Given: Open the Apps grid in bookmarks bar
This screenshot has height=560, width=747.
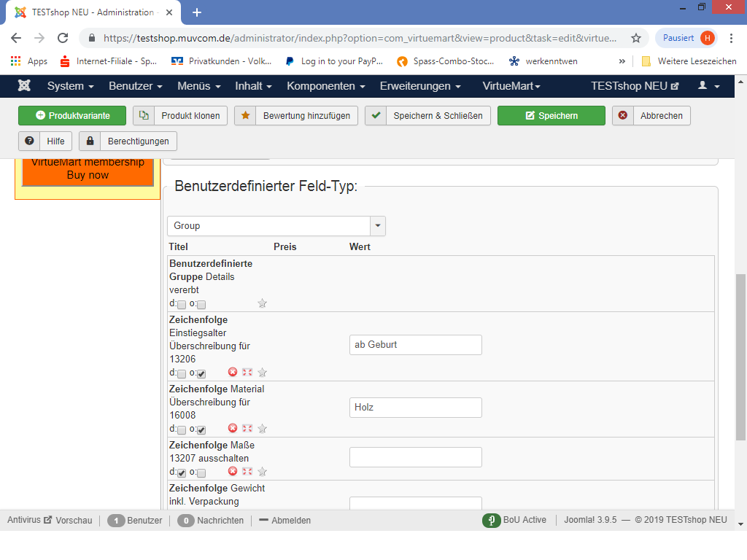Looking at the screenshot, I should tap(16, 61).
